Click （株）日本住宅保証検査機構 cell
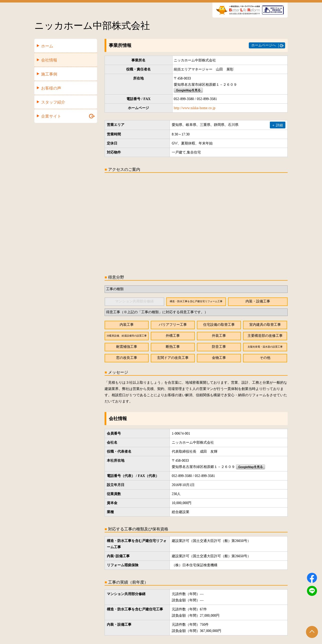 (228, 565)
